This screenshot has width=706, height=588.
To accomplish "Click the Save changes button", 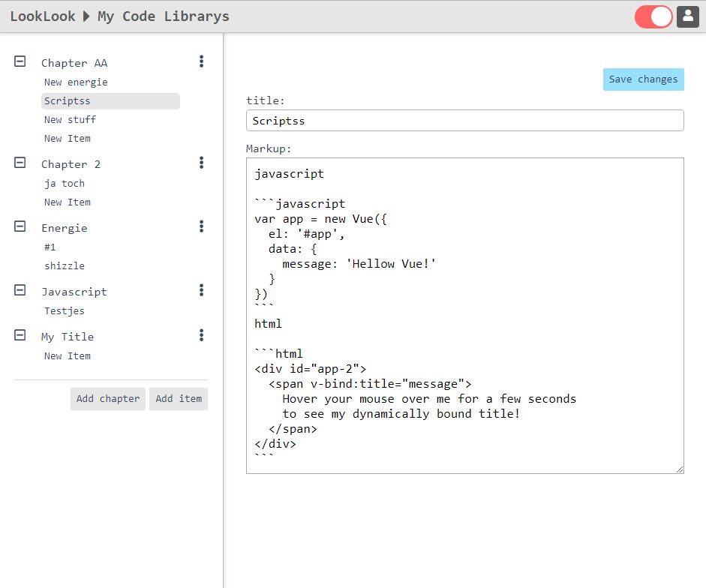I will pos(644,79).
